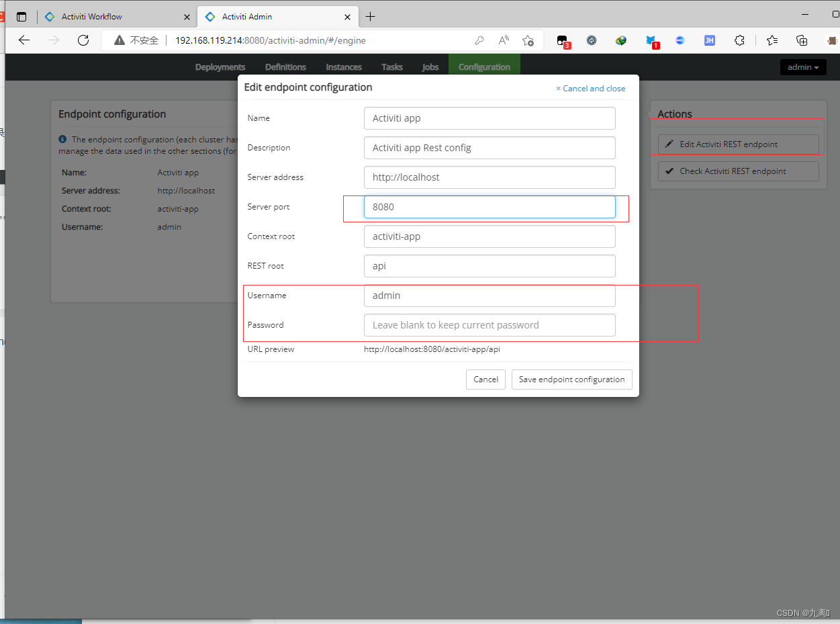
Task: Go to the Tasks section
Action: [x=391, y=67]
